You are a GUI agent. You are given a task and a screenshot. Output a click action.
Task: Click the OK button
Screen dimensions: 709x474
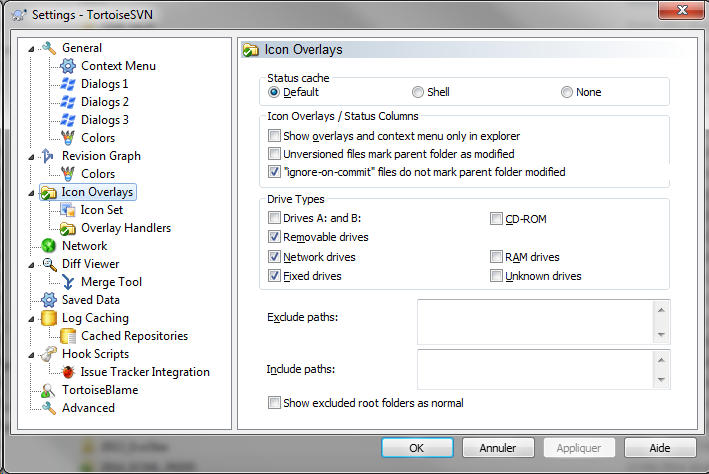point(417,447)
